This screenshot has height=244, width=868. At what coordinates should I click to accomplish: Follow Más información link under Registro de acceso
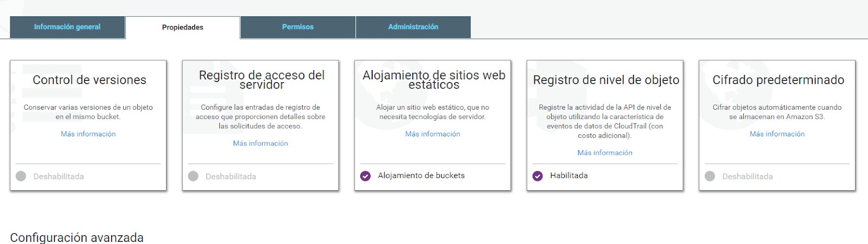pos(260,143)
